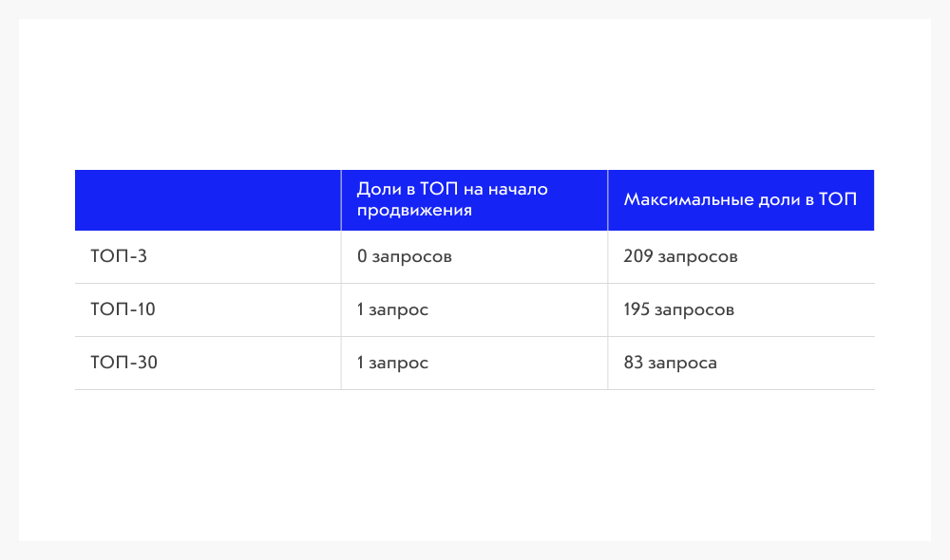Click '1 запрос' in the ТОП-30 row

(392, 364)
